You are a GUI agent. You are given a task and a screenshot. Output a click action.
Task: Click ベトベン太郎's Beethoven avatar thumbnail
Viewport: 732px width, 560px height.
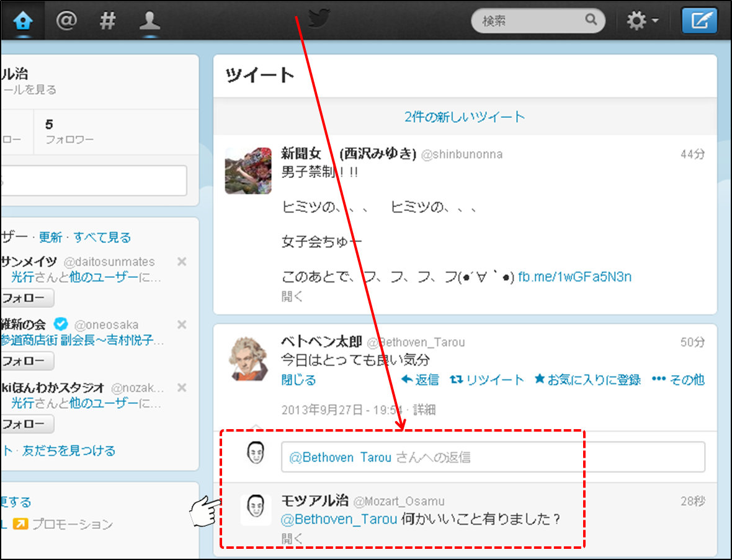point(248,358)
